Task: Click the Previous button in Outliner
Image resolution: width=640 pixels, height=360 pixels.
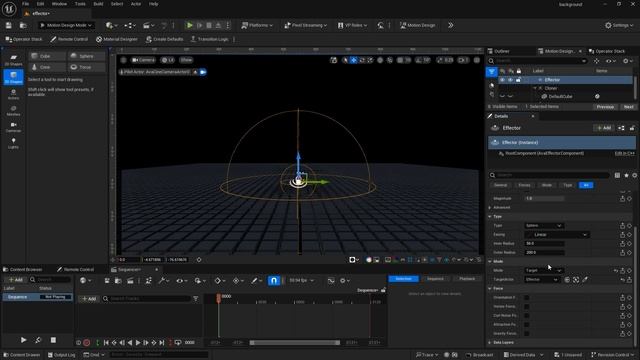Action: (605, 107)
